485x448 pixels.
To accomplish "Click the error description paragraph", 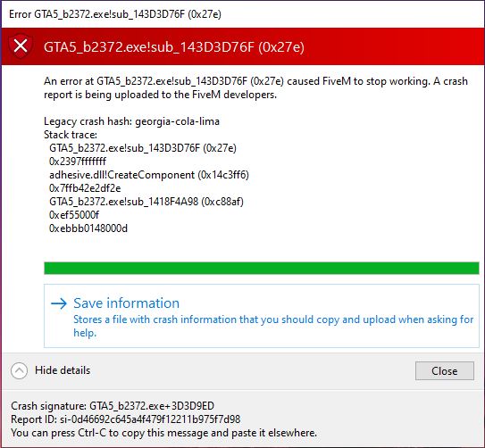I will (255, 87).
